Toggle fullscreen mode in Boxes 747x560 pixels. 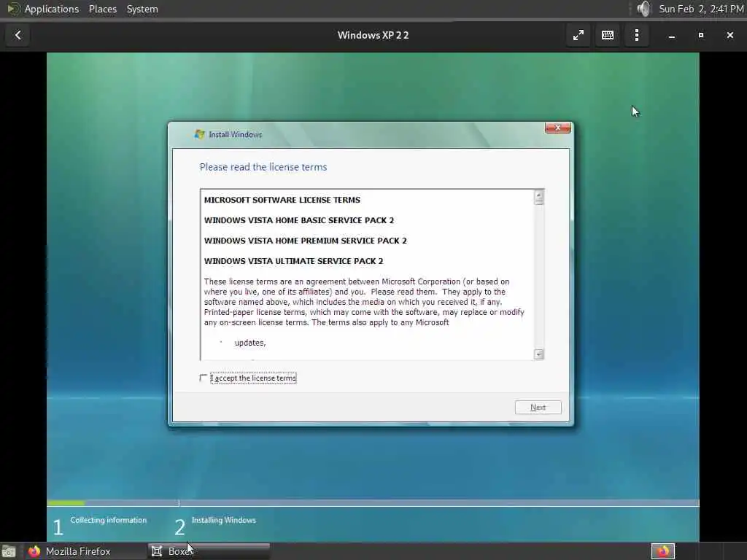[x=578, y=35]
